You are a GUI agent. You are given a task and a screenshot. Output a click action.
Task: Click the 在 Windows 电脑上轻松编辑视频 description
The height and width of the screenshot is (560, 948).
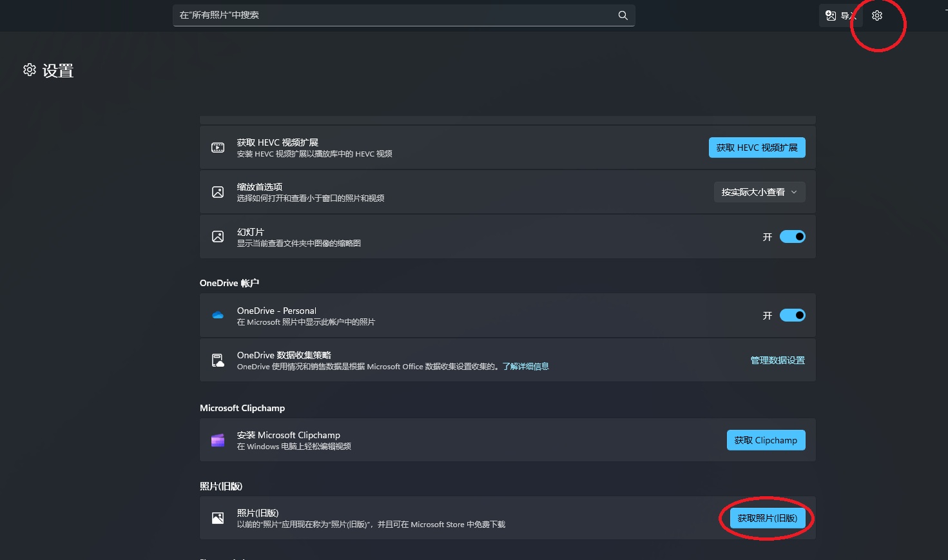[x=294, y=446]
